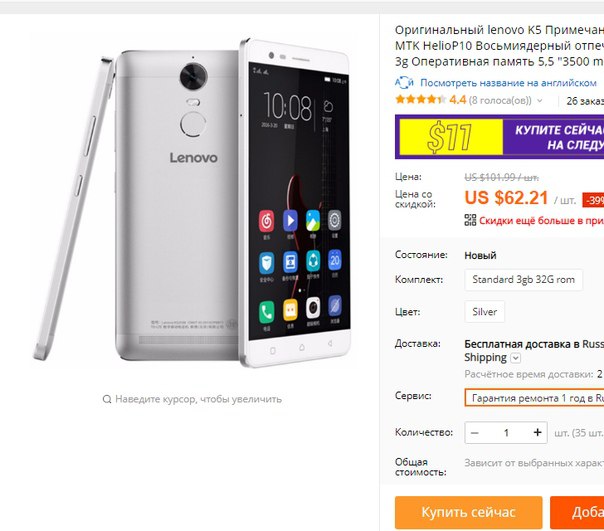Click the QR code icon under the price

click(x=470, y=220)
